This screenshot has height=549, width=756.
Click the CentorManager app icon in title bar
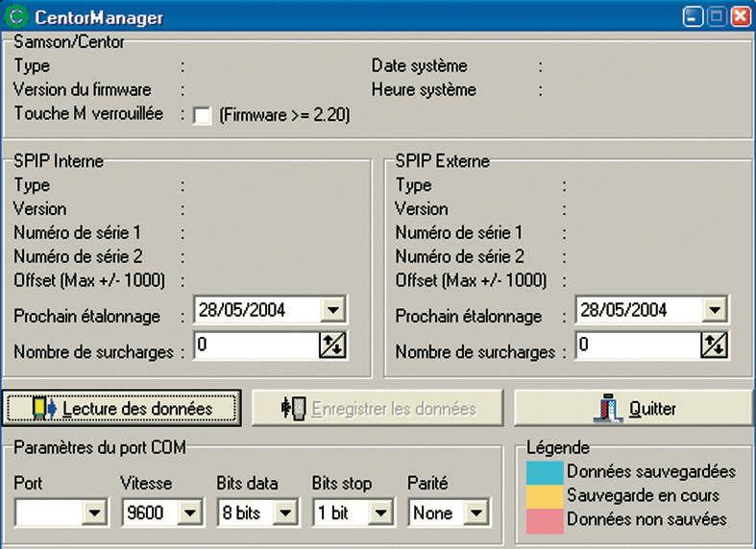coord(16,16)
